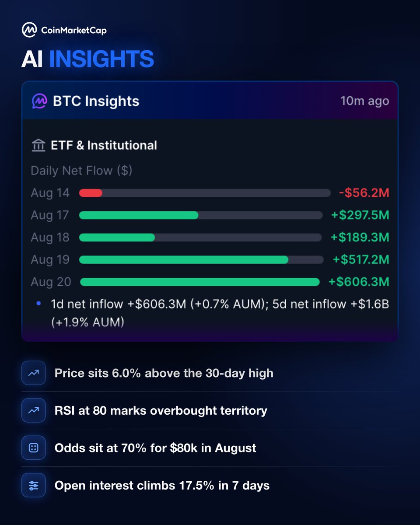
Task: Click the +$517.2M value for Aug 19
Action: [x=361, y=259]
